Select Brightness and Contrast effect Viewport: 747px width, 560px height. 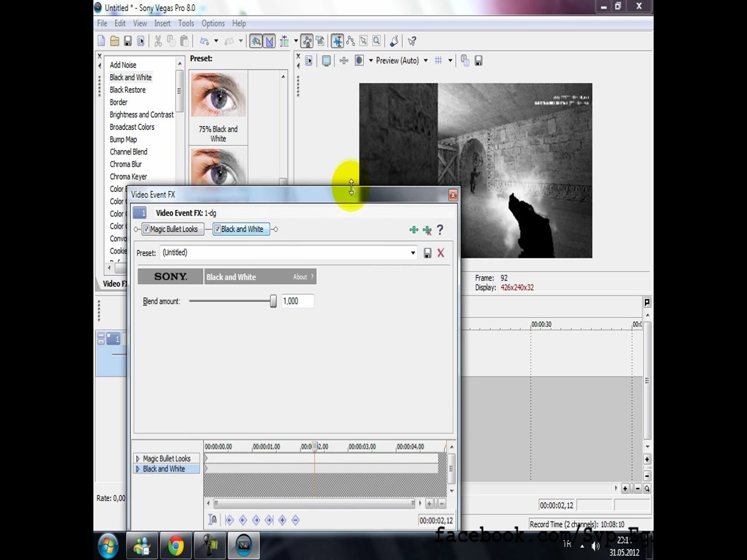[x=142, y=115]
